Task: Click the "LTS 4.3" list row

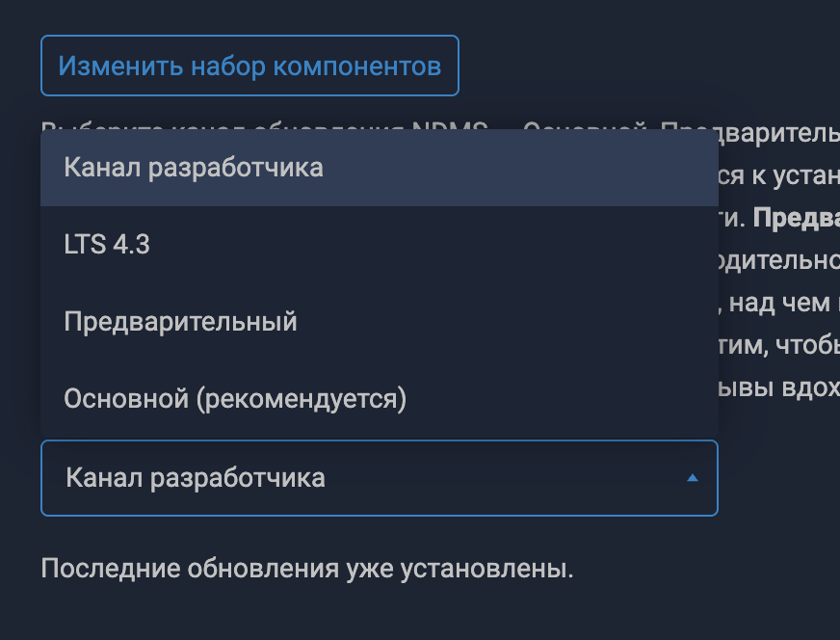Action: point(379,245)
